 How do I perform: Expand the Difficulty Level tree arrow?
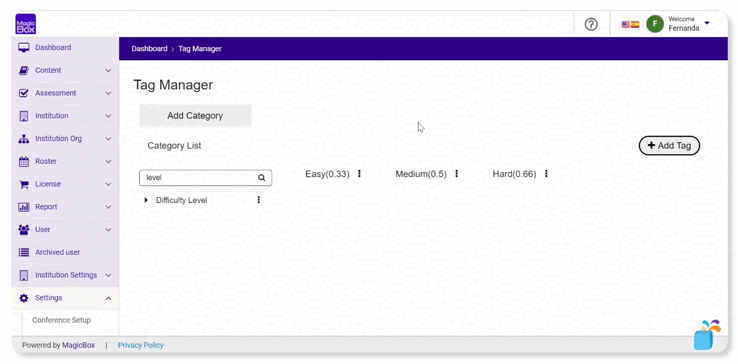click(x=146, y=200)
